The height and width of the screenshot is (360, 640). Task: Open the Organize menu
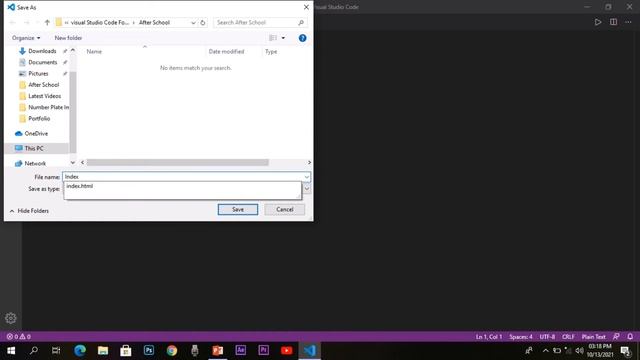(26, 38)
